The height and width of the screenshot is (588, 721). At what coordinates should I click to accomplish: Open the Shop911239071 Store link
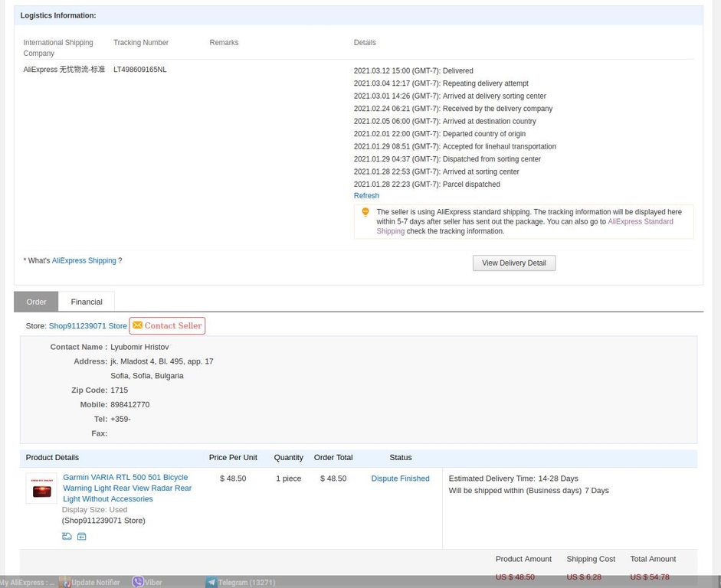click(x=87, y=326)
